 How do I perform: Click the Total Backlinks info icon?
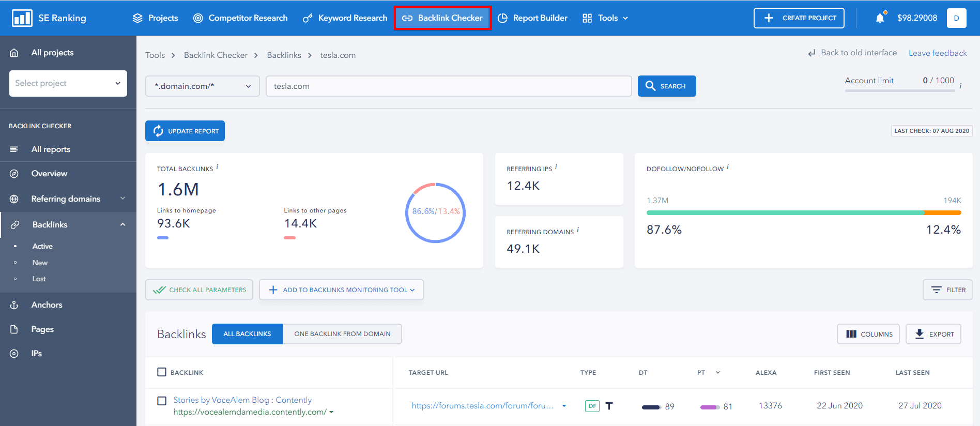tap(217, 167)
